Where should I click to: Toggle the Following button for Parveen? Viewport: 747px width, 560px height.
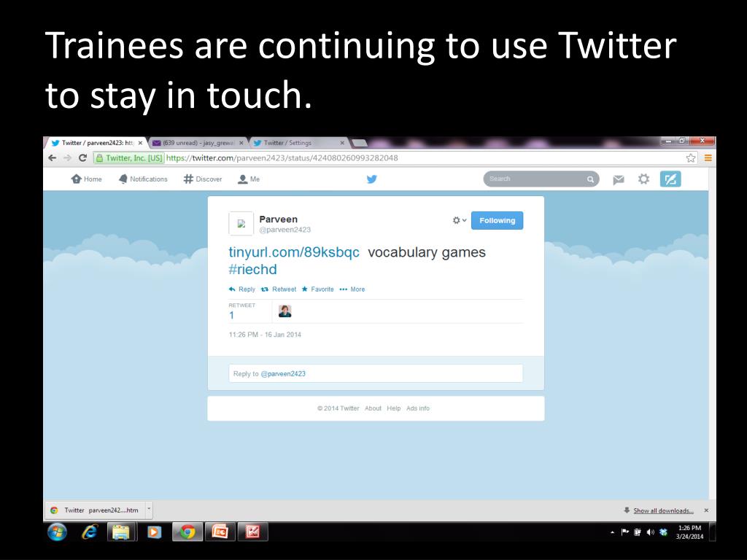497,220
